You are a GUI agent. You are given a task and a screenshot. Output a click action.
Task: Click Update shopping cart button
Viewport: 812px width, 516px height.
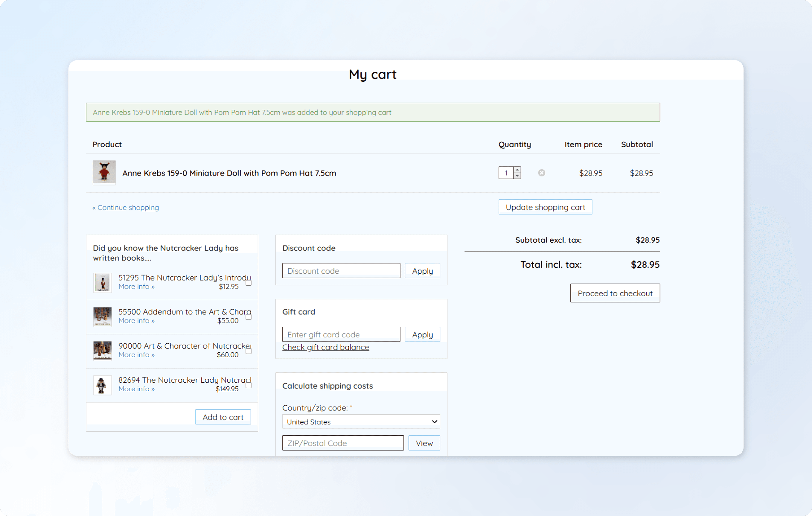tap(545, 207)
